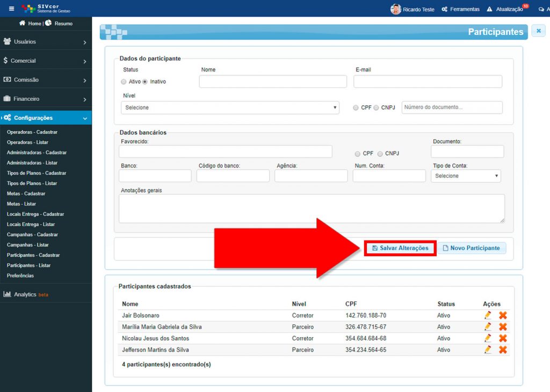Delete Jefferson Martins da Silva entry

(503, 350)
